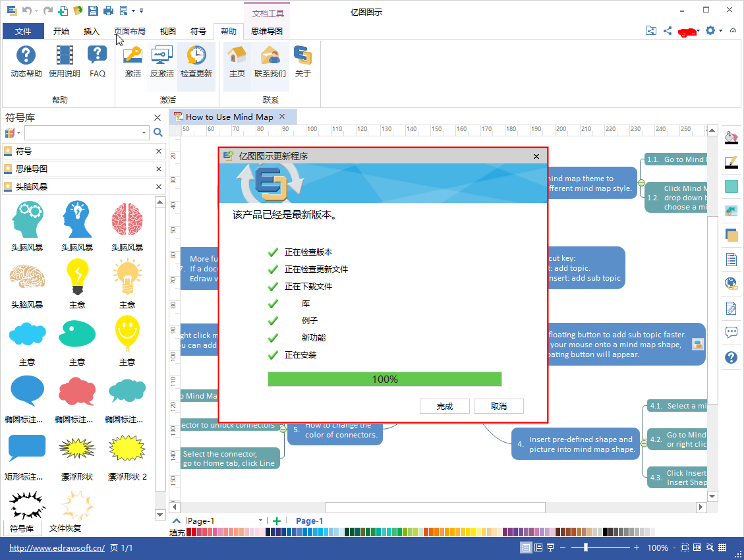Viewport: 744px width, 560px height.
Task: Select the pink brain 头脑风暴 symbol
Action: [127, 226]
